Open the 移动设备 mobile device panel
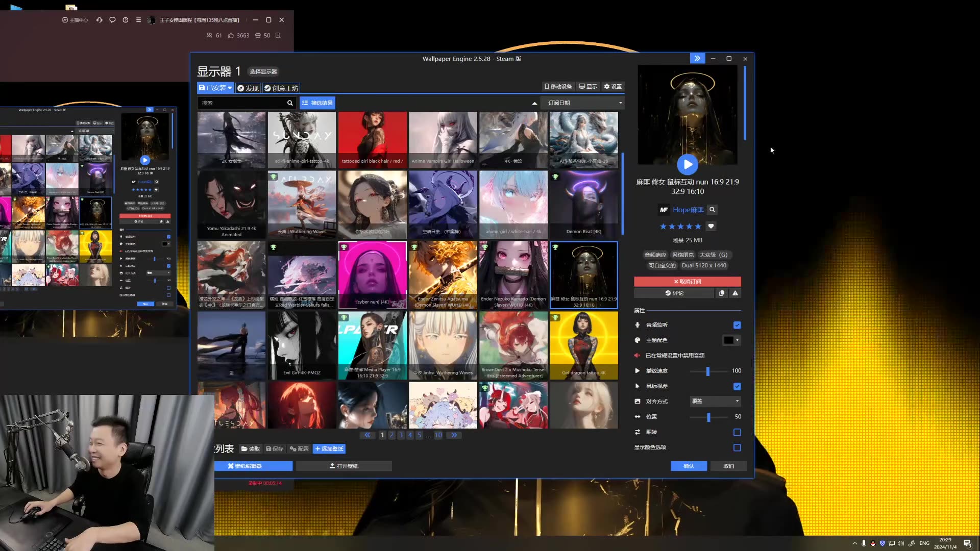 click(558, 87)
